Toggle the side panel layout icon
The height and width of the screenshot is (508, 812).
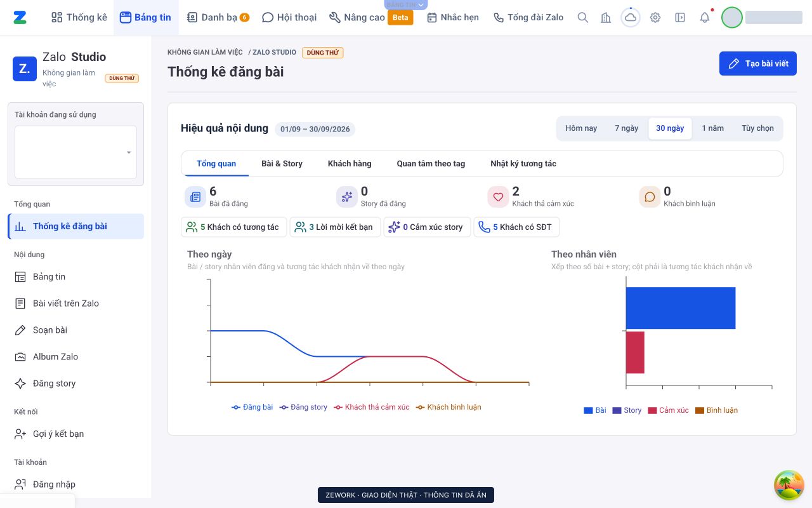tap(680, 18)
